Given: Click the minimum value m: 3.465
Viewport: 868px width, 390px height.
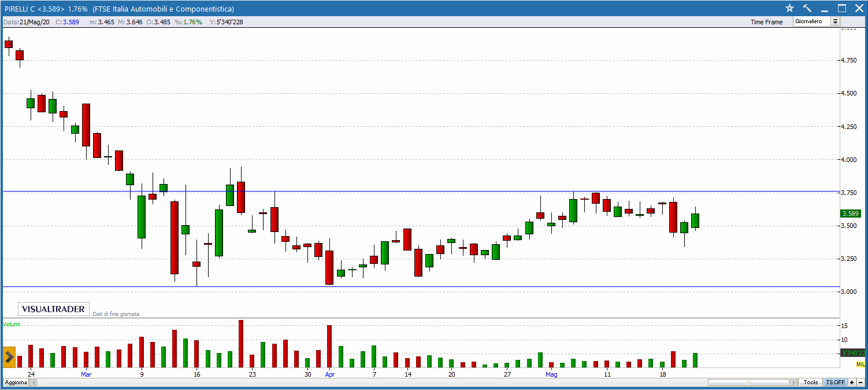Looking at the screenshot, I should coord(102,22).
